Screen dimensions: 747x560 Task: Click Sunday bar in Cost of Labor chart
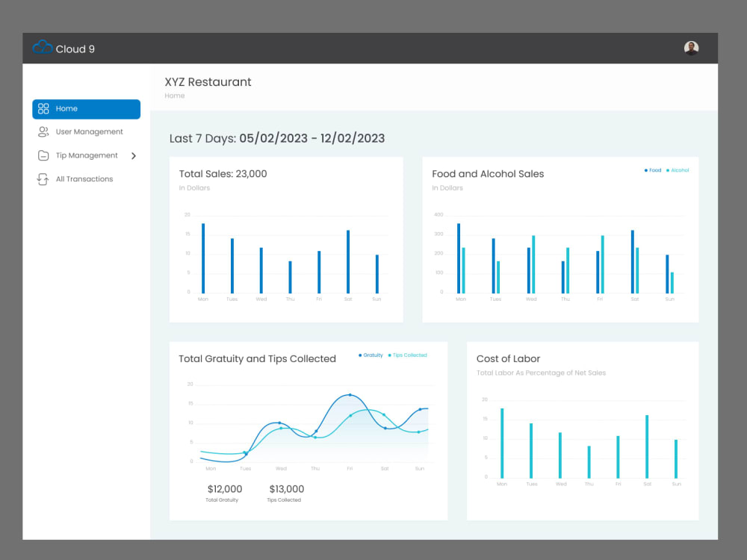(x=676, y=459)
